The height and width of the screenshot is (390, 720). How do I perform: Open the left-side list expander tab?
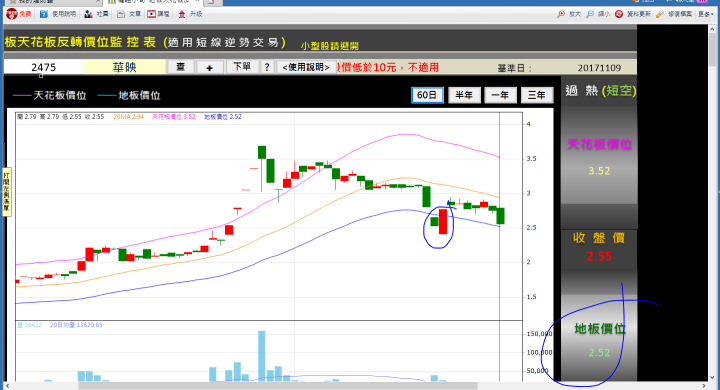click(6, 191)
